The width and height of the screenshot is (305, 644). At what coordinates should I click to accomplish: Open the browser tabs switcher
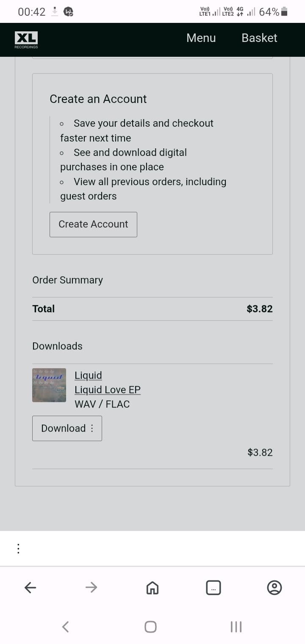[x=213, y=588]
